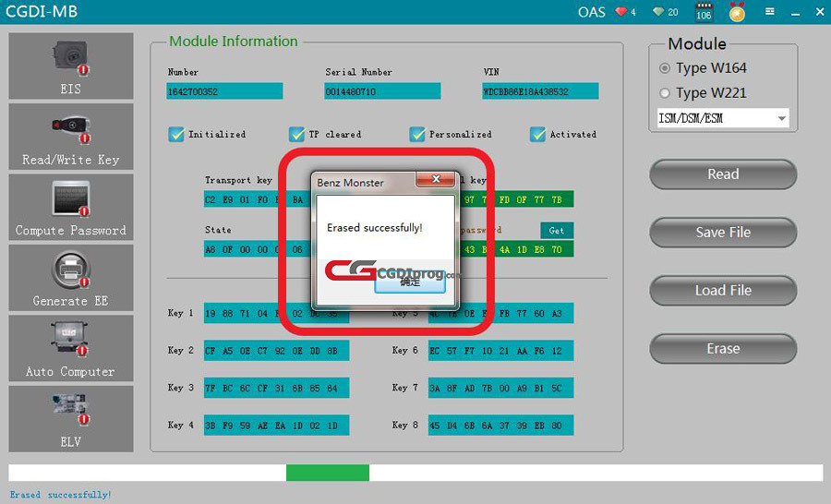Open the Auto Computer function
The image size is (831, 504).
(x=71, y=348)
